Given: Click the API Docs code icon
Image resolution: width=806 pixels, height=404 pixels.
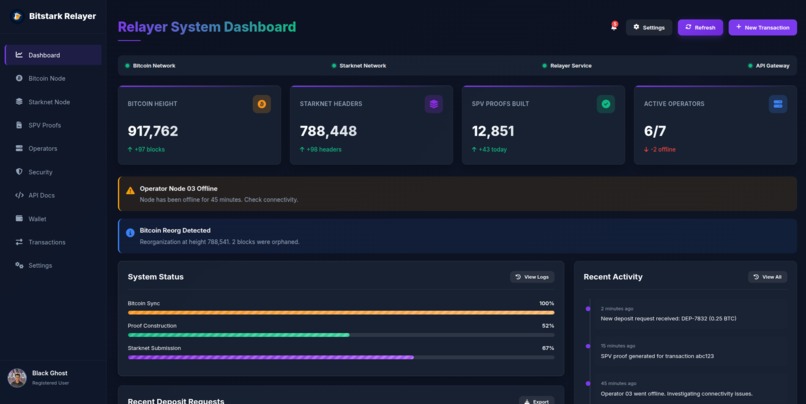Looking at the screenshot, I should [x=19, y=195].
